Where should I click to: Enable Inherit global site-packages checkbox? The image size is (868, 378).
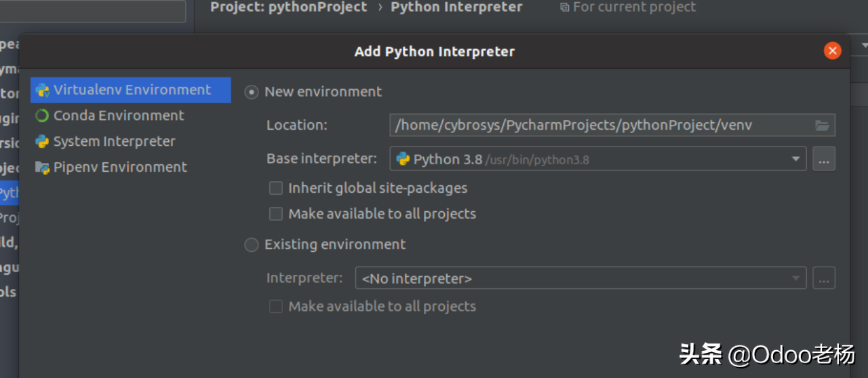click(x=276, y=188)
